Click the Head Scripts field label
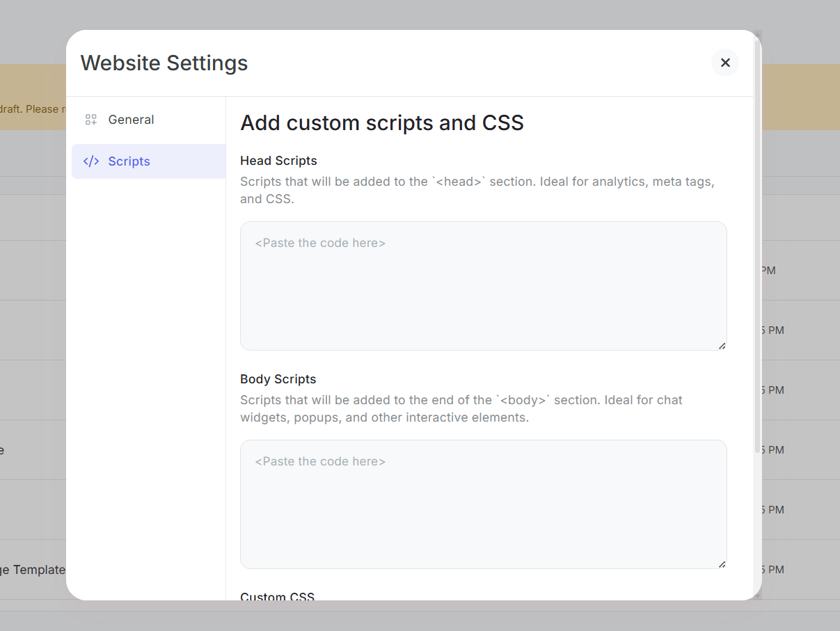 [278, 161]
